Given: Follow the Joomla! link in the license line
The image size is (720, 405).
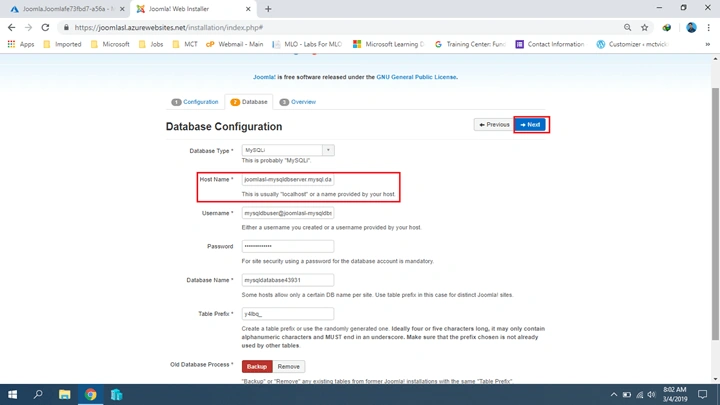Looking at the screenshot, I should [264, 77].
